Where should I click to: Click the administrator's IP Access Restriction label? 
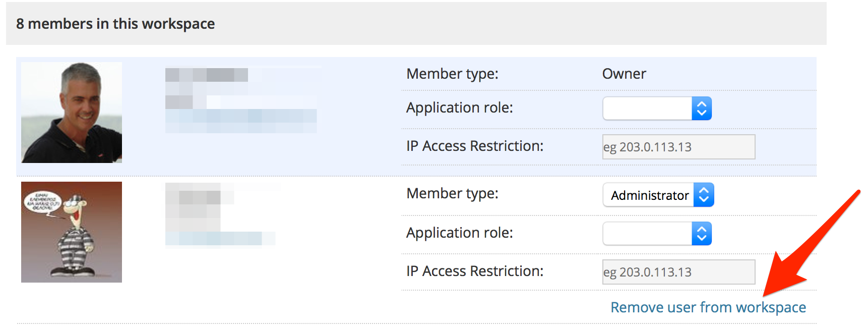click(x=474, y=271)
